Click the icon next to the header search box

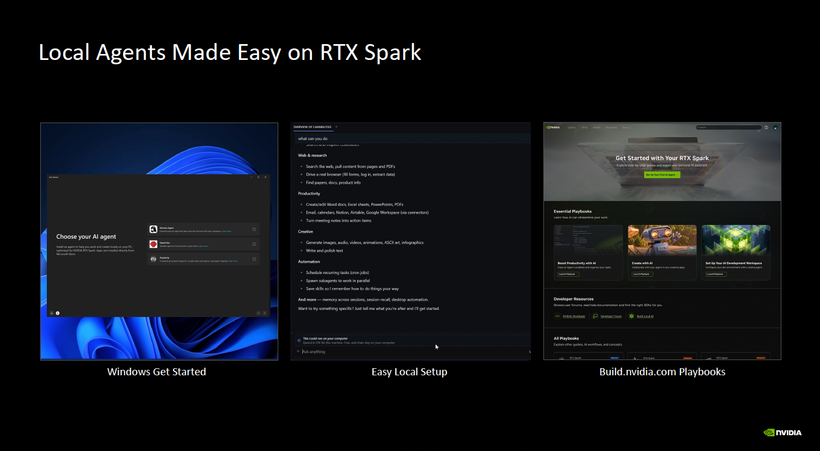[x=766, y=128]
